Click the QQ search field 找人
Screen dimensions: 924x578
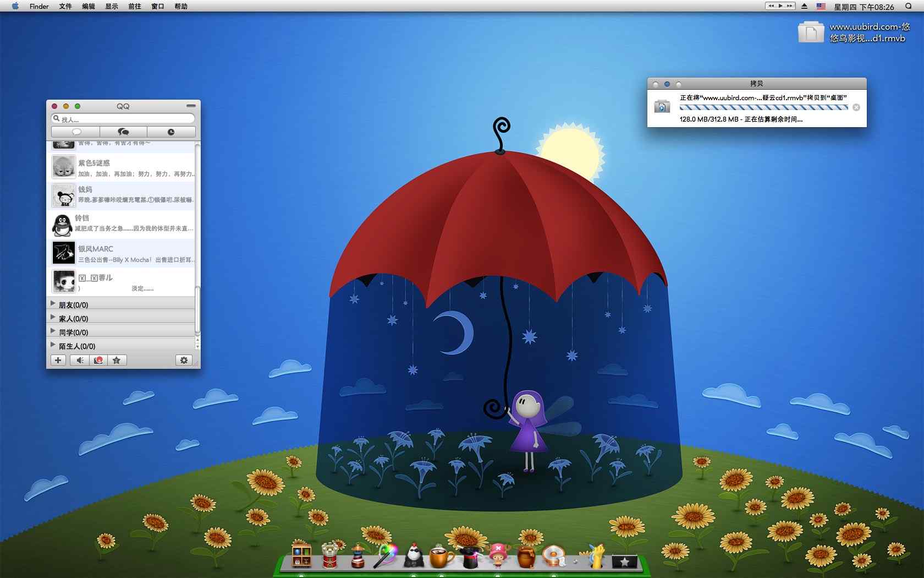123,118
